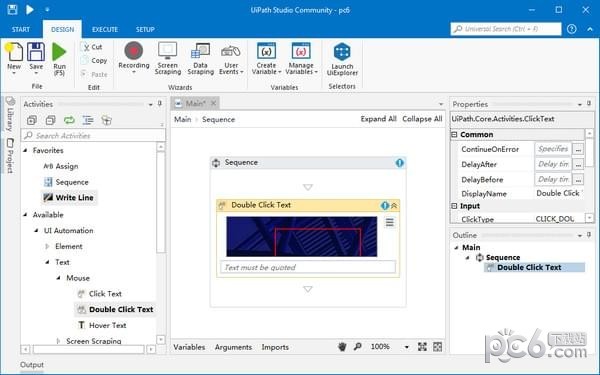Click Cut in the Edit group
Viewport: 600px width, 375px height.
[x=92, y=47]
